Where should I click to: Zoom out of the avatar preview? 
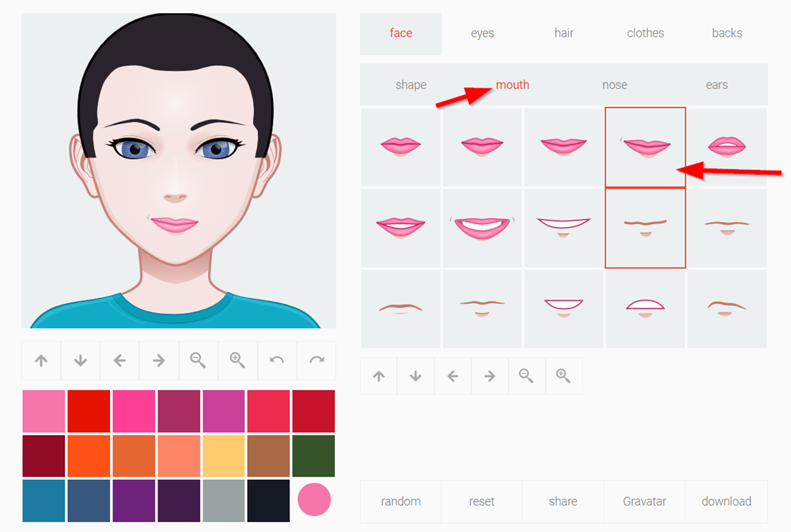coord(198,360)
